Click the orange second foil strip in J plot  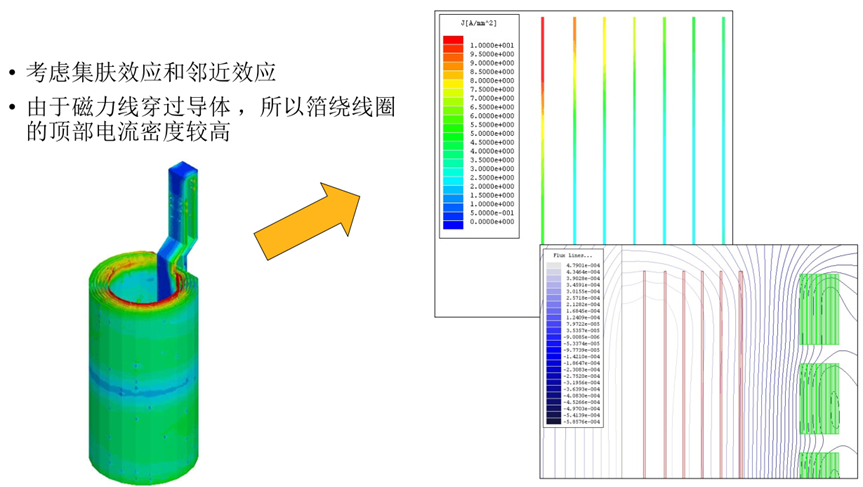575,130
